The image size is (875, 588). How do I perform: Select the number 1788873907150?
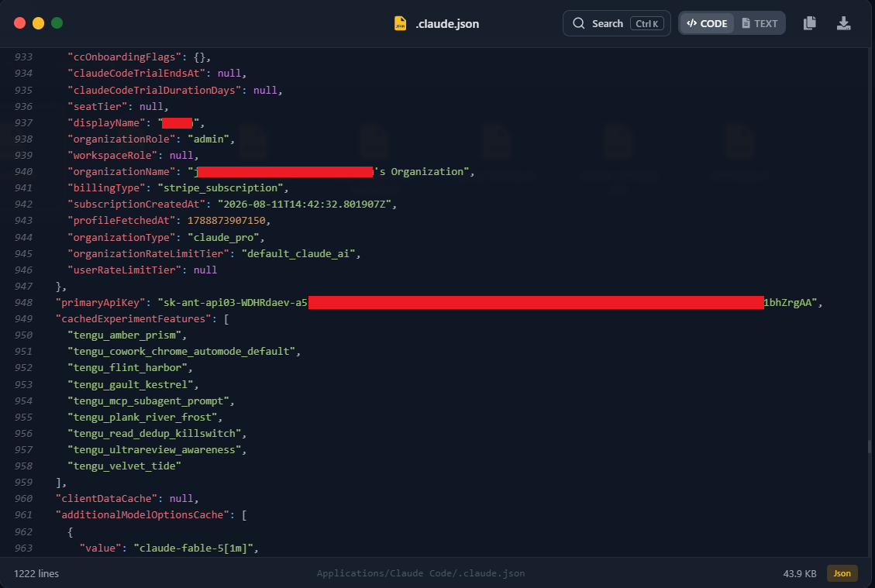click(226, 220)
